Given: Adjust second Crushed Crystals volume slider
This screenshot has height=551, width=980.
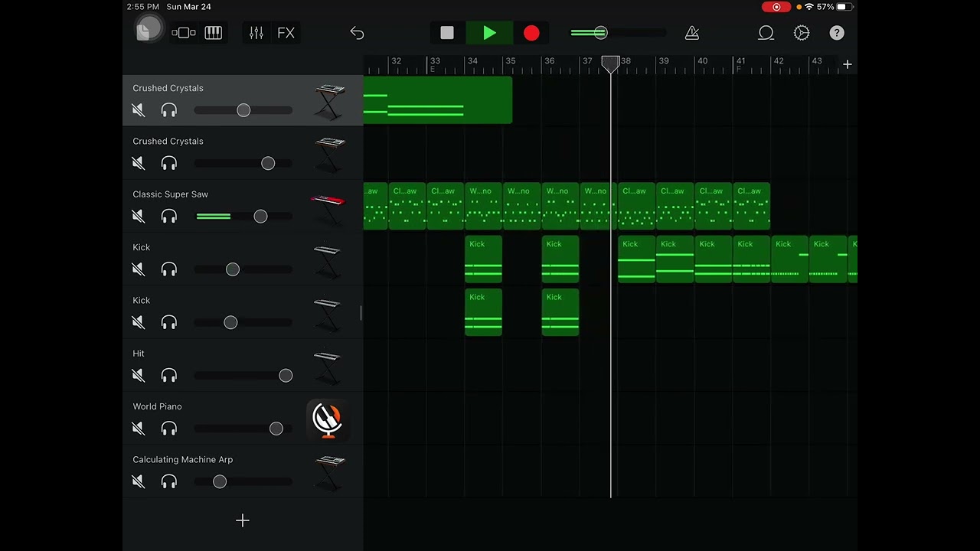Looking at the screenshot, I should point(243,163).
